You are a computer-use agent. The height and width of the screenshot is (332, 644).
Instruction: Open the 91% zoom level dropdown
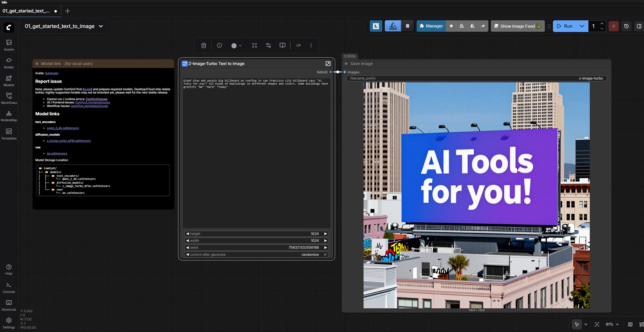tap(612, 324)
